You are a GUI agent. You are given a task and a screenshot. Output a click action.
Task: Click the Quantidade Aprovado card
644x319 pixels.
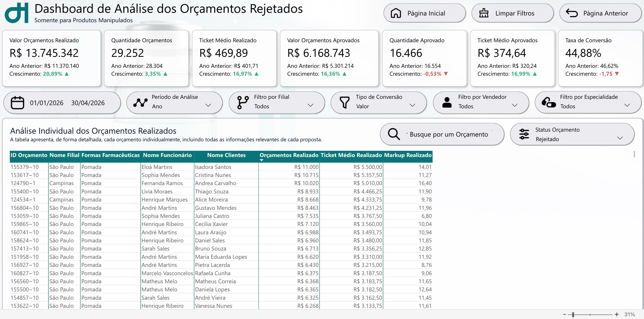pos(424,58)
